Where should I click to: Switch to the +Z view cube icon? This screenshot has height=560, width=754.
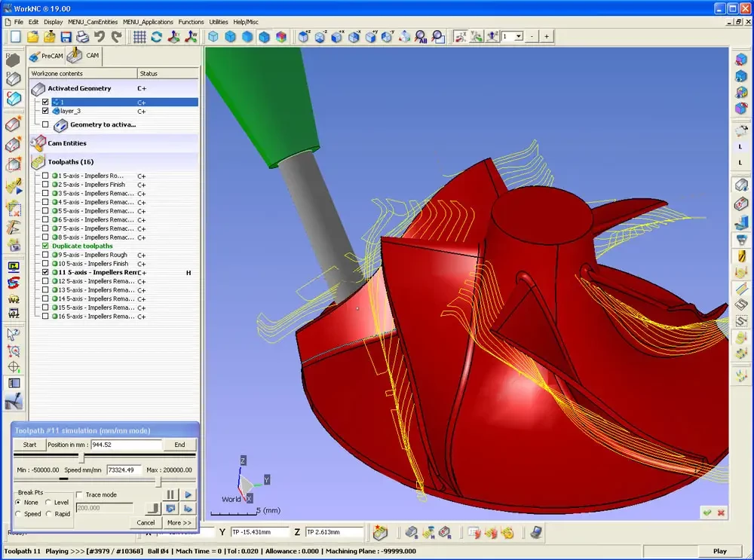[x=304, y=36]
